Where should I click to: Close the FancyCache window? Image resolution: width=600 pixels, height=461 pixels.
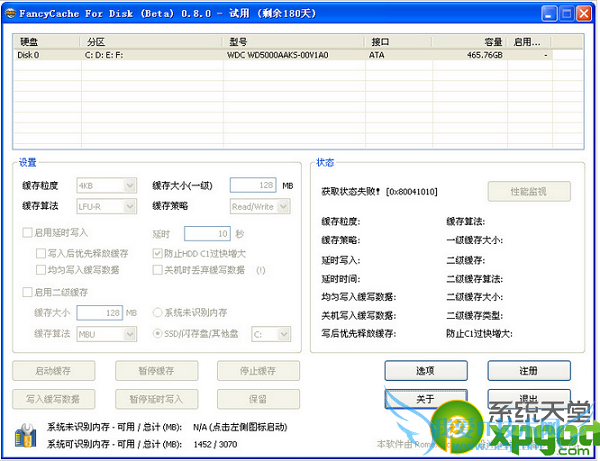584,14
